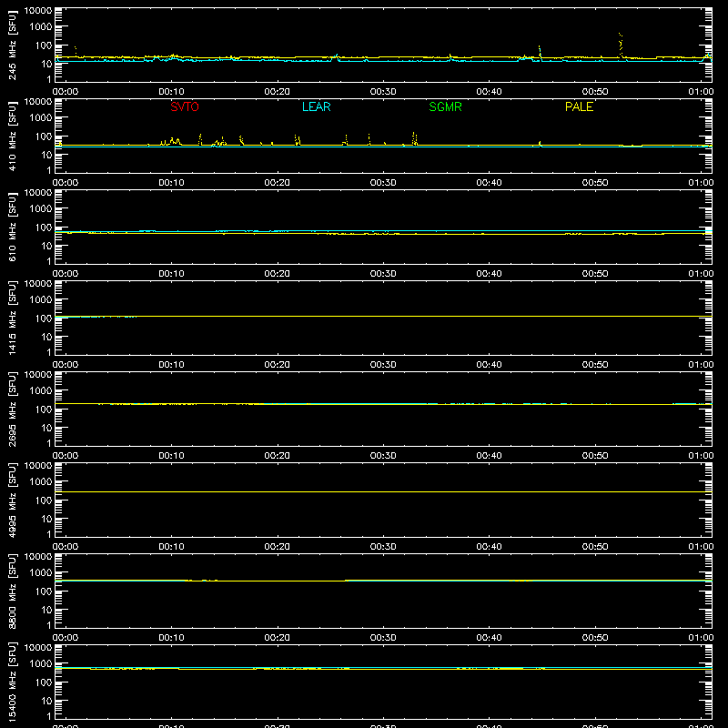Click the 410 MHz yellow burst near 00:33

tap(414, 138)
